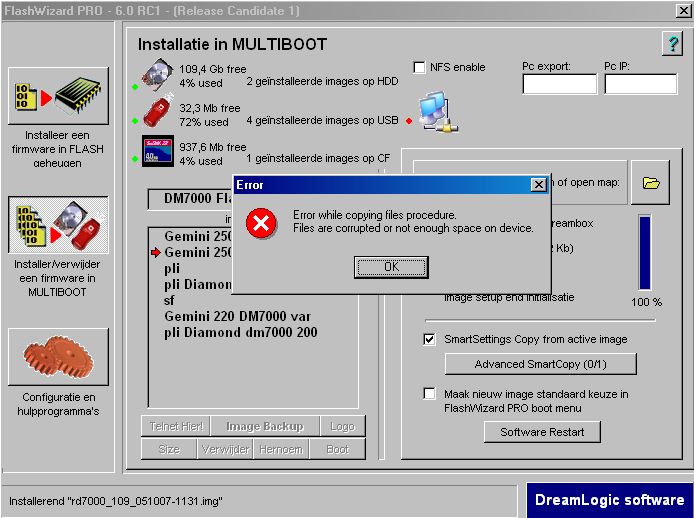Click the '937,6 Mb free' CF text
This screenshot has height=518, width=694.
pyautogui.click(x=212, y=147)
